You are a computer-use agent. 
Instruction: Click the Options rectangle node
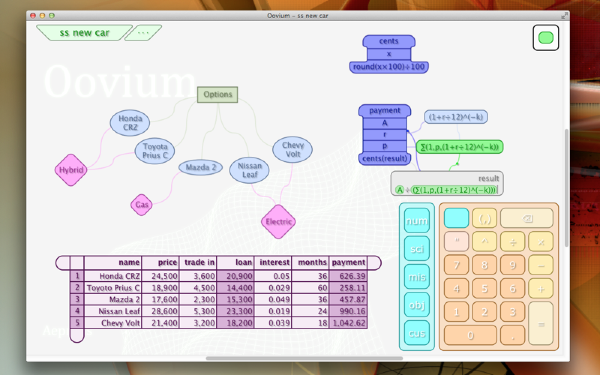tap(217, 95)
